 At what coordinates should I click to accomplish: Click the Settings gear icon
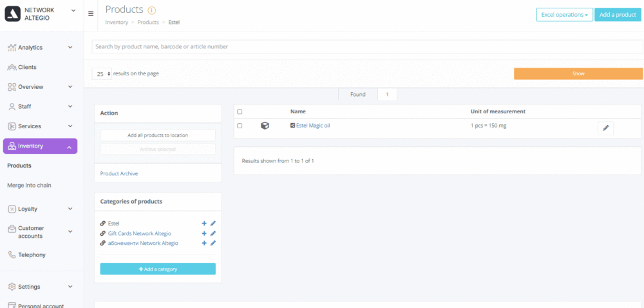click(12, 287)
